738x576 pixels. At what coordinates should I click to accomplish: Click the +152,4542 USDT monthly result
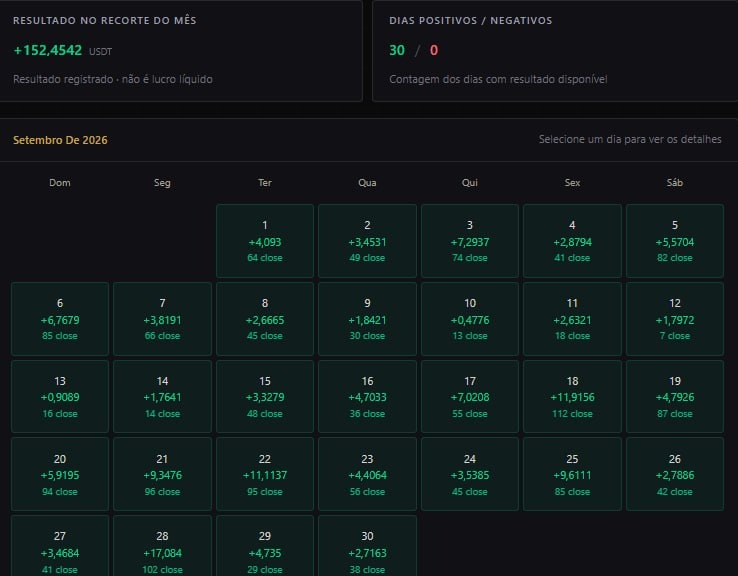pos(63,50)
